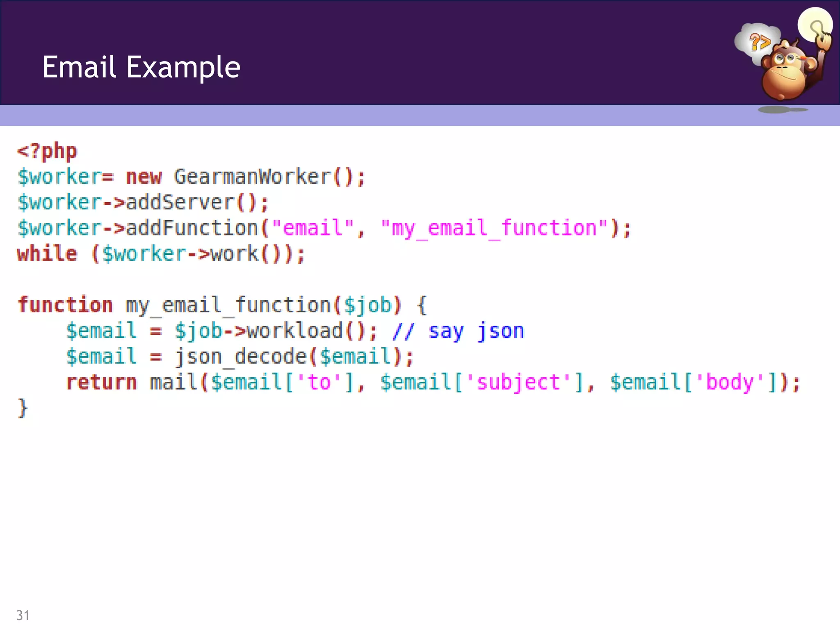Click the '$worker->addServer();' line

(143, 203)
